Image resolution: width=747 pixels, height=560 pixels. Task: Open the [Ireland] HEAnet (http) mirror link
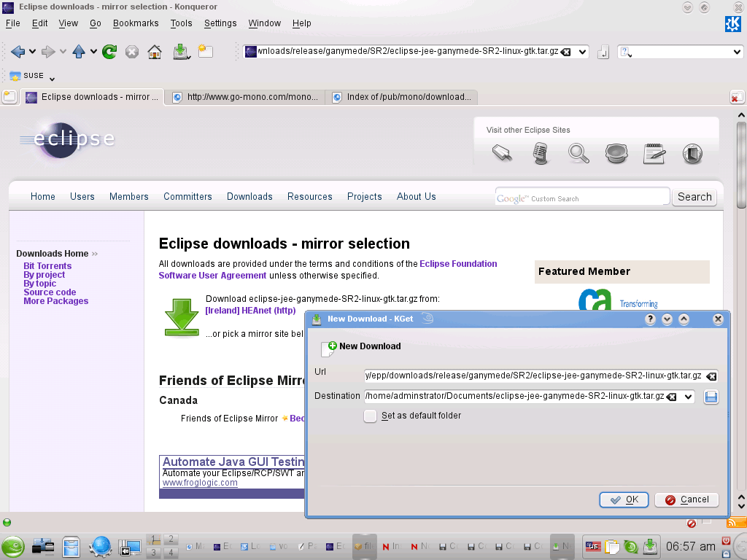tap(251, 311)
